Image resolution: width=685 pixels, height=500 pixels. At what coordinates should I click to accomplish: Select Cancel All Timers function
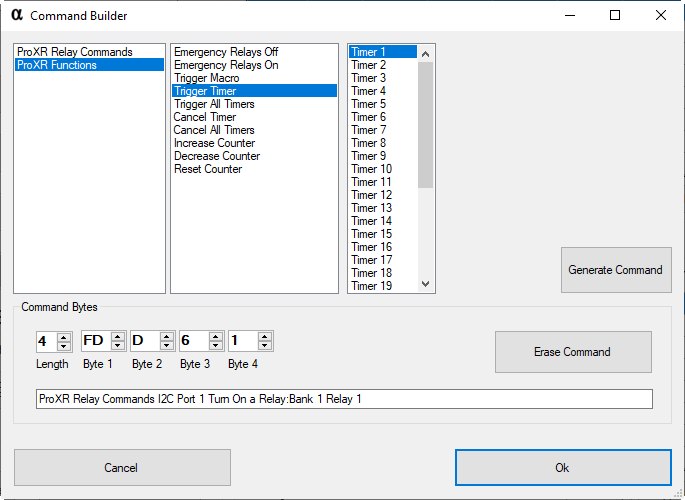click(x=254, y=130)
